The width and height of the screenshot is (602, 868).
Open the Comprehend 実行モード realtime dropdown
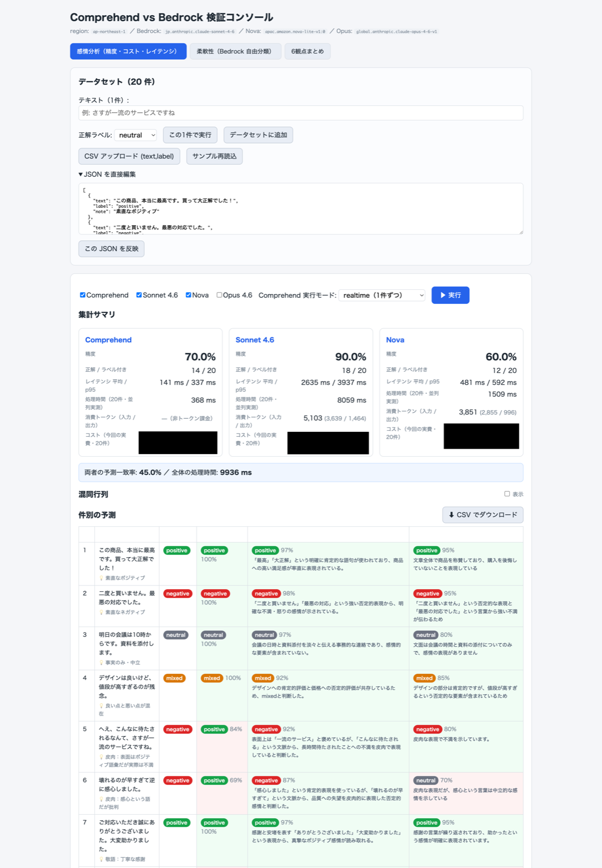click(x=382, y=295)
